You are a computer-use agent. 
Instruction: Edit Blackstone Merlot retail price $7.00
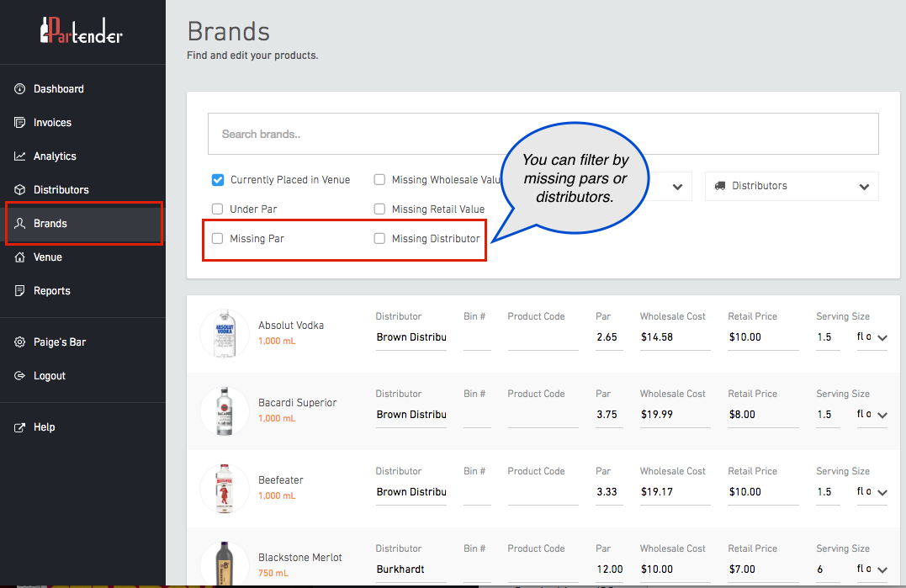click(763, 569)
